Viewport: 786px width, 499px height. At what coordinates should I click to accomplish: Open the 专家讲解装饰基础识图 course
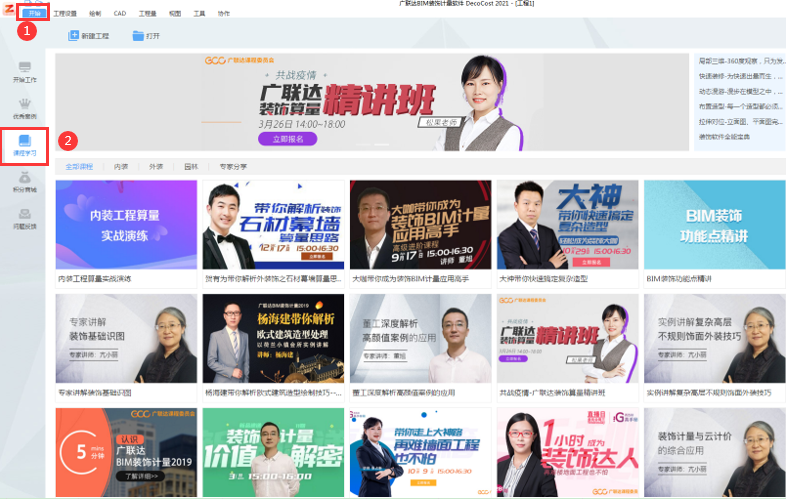126,348
